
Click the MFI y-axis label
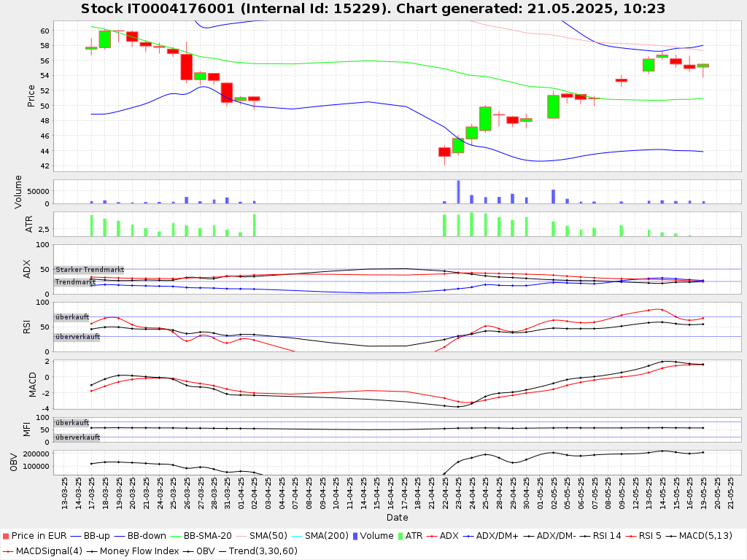(27, 429)
